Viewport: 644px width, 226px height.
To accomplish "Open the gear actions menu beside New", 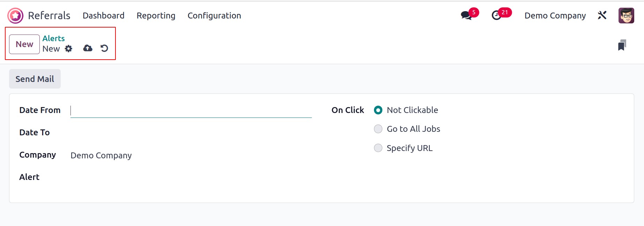I will point(69,48).
